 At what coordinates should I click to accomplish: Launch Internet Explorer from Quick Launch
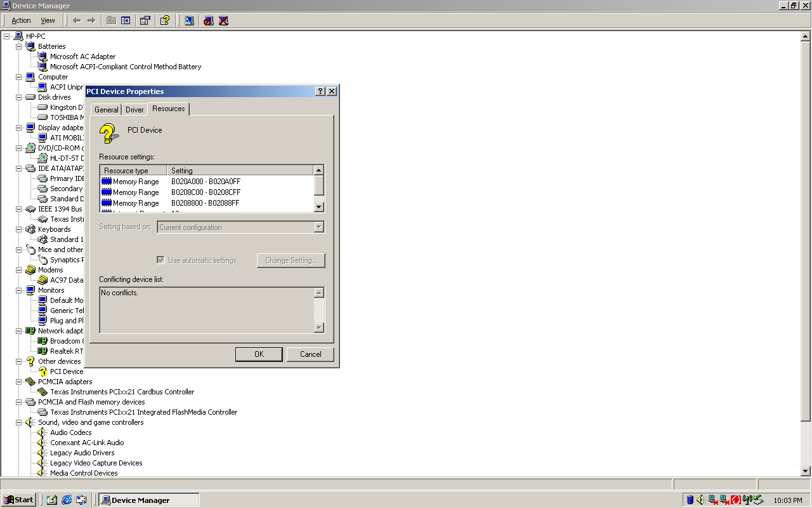(67, 500)
